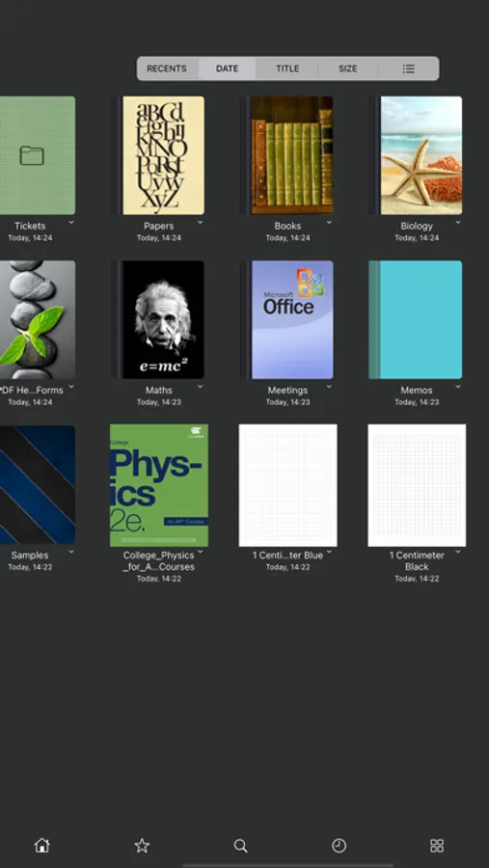Screen dimensions: 489x868
Task: Select '1 Centimeter Black' file name
Action: pyautogui.click(x=417, y=560)
